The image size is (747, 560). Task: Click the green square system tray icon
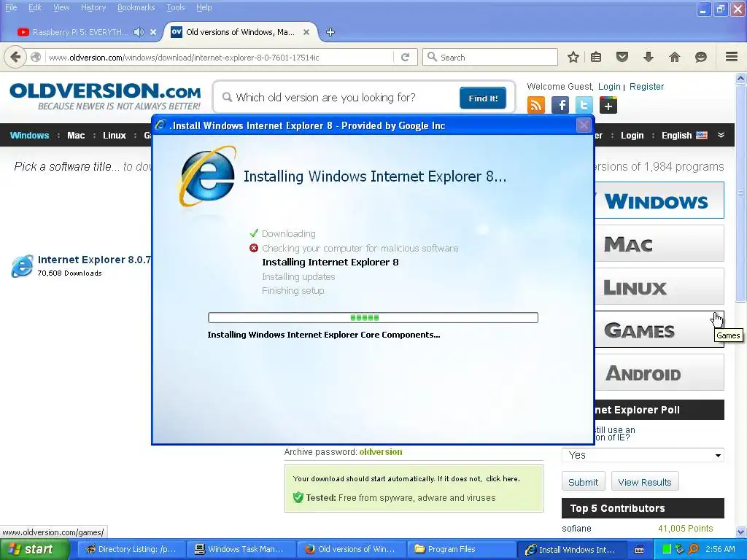(667, 550)
